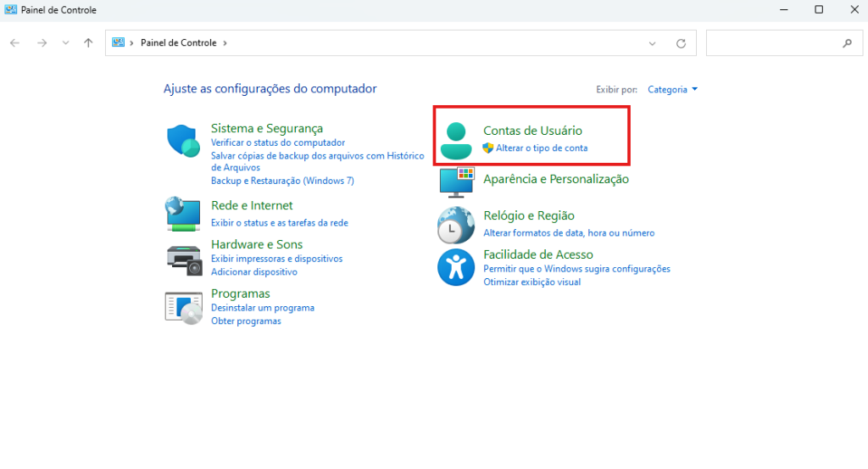Screen dimensions: 868x469
Task: Click the Programas disc icon
Action: 183,307
